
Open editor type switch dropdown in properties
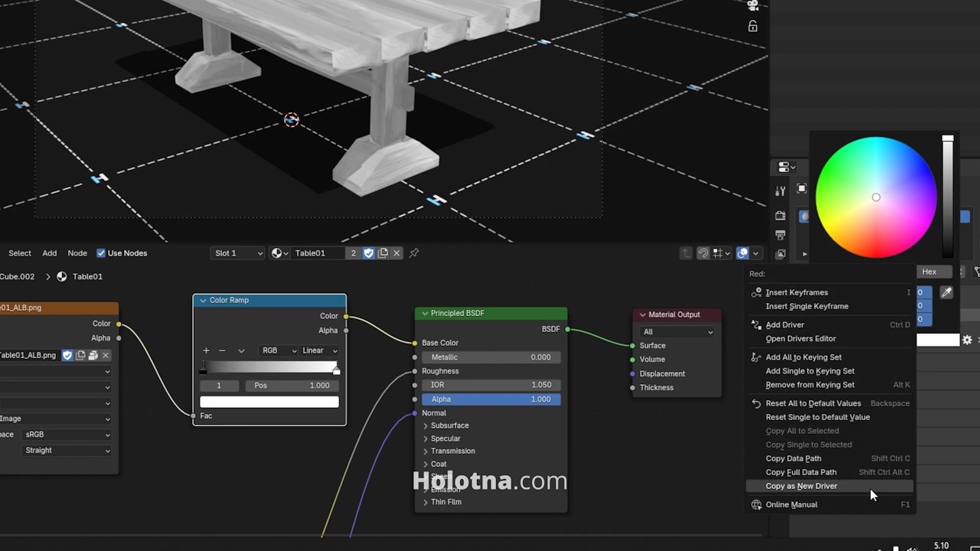[x=787, y=167]
